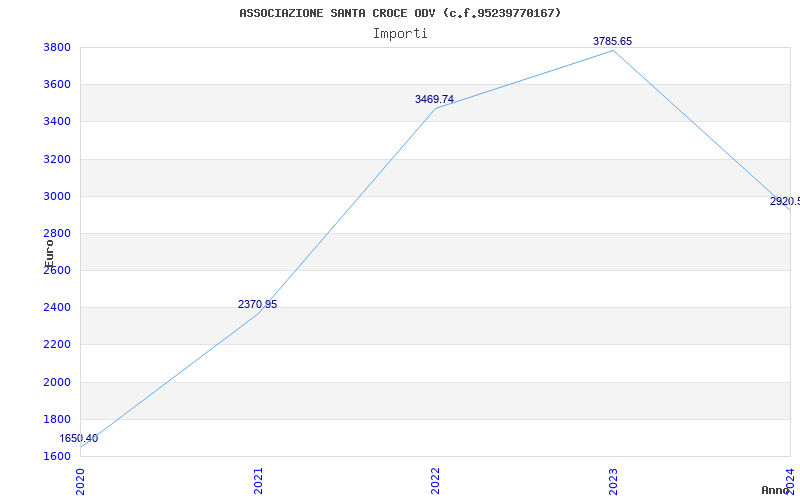The width and height of the screenshot is (800, 500).
Task: Click the 1600 y-axis value
Action: [57, 456]
